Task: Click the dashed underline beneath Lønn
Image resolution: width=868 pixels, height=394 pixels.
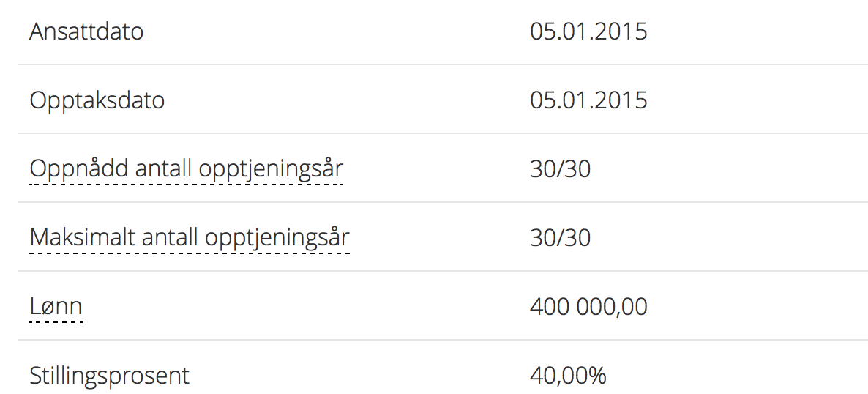Action: point(56,321)
